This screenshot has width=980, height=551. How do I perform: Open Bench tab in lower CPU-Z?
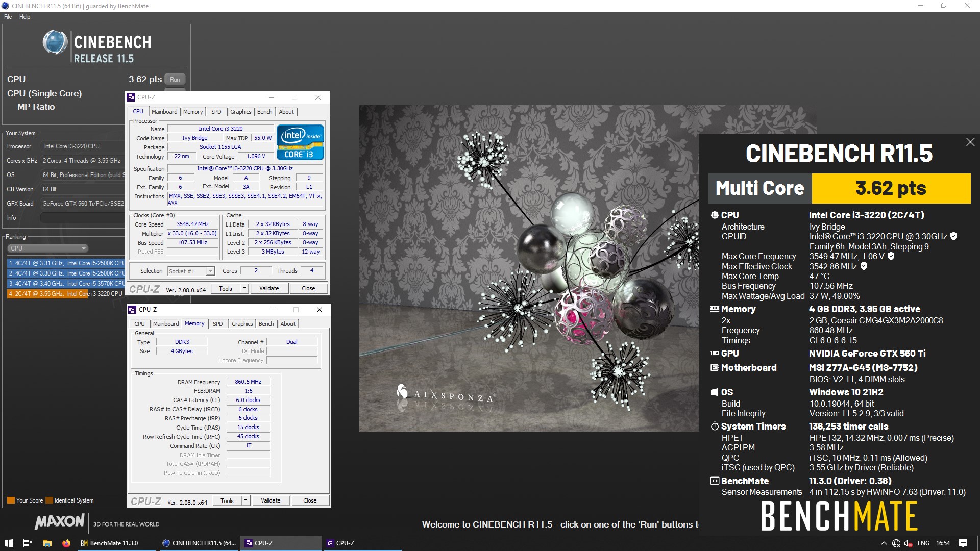point(266,324)
